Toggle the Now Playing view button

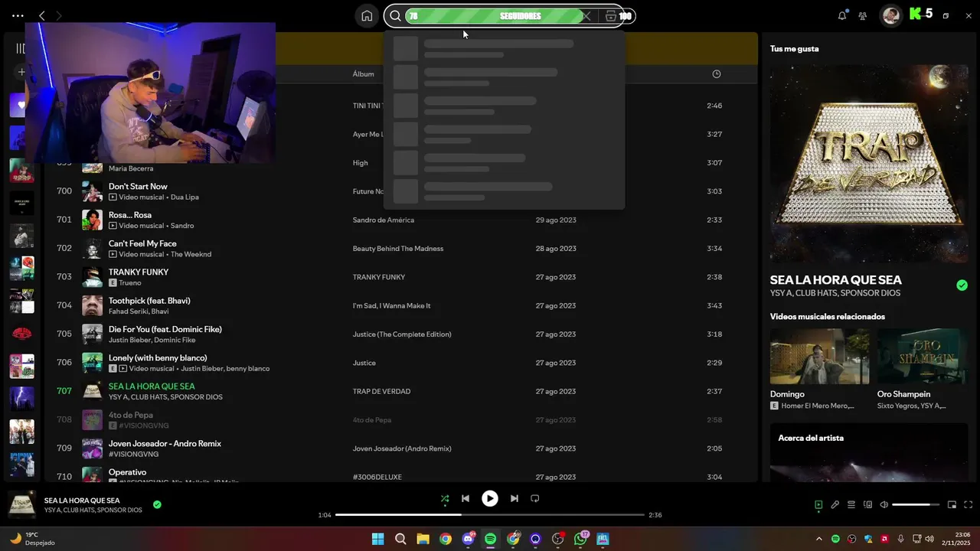[x=818, y=504]
